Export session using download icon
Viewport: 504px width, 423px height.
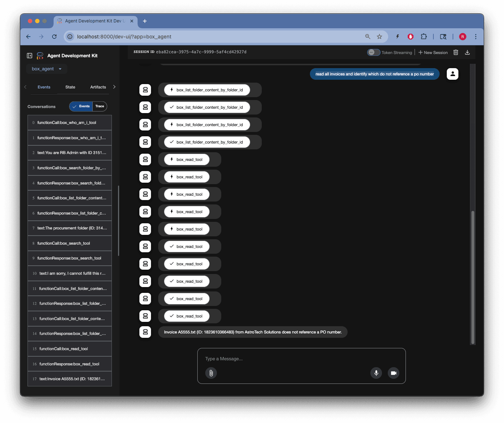tap(467, 53)
